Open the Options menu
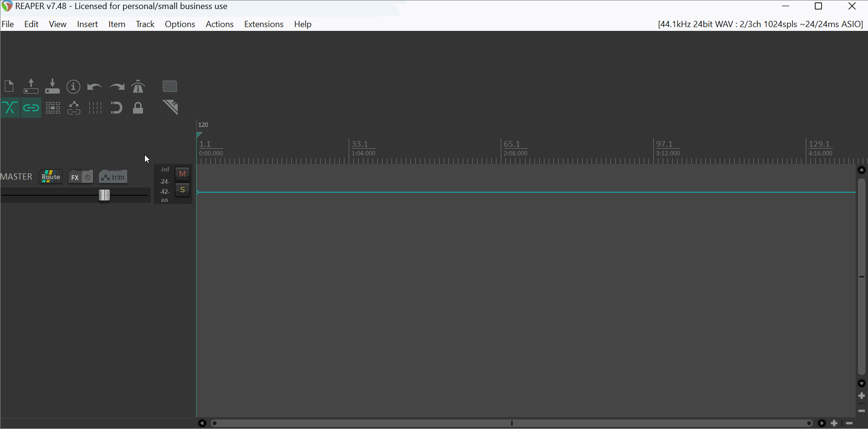This screenshot has width=868, height=429. point(180,24)
